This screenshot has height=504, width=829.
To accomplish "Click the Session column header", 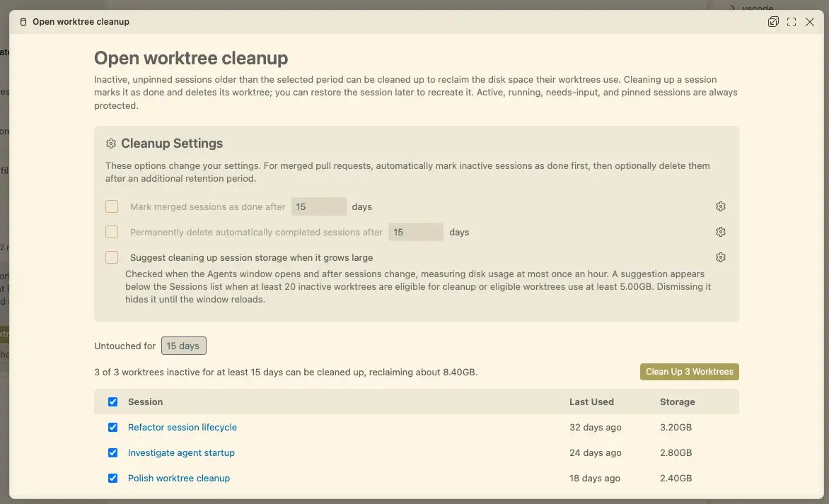I will pos(146,402).
